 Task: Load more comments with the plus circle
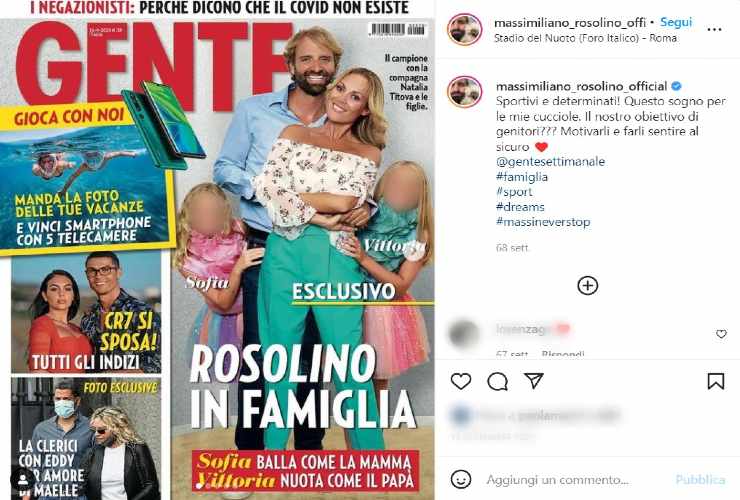(x=588, y=285)
